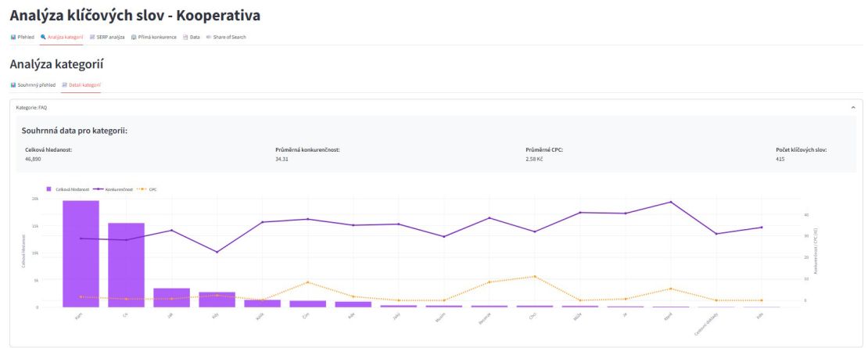Click the bar labeled Jak
This screenshot has height=348, width=868.
(x=171, y=298)
